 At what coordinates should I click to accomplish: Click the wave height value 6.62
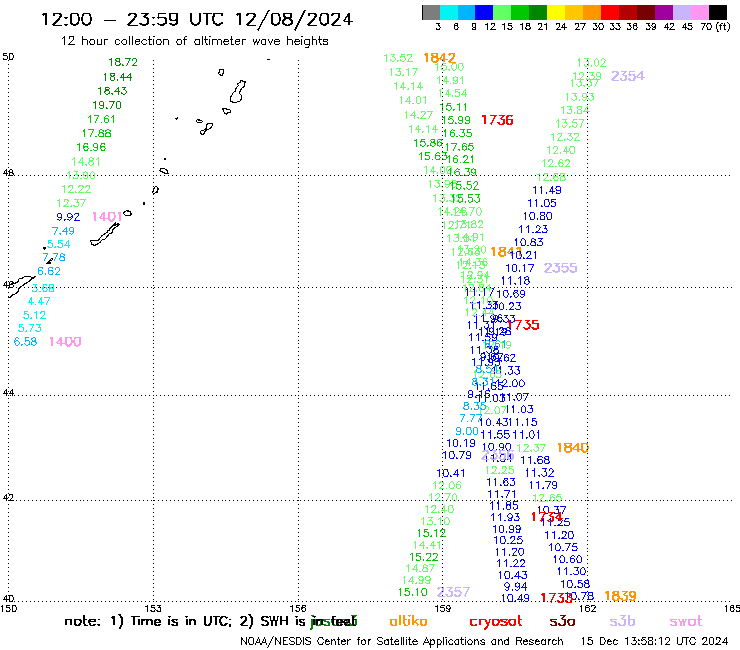[49, 271]
